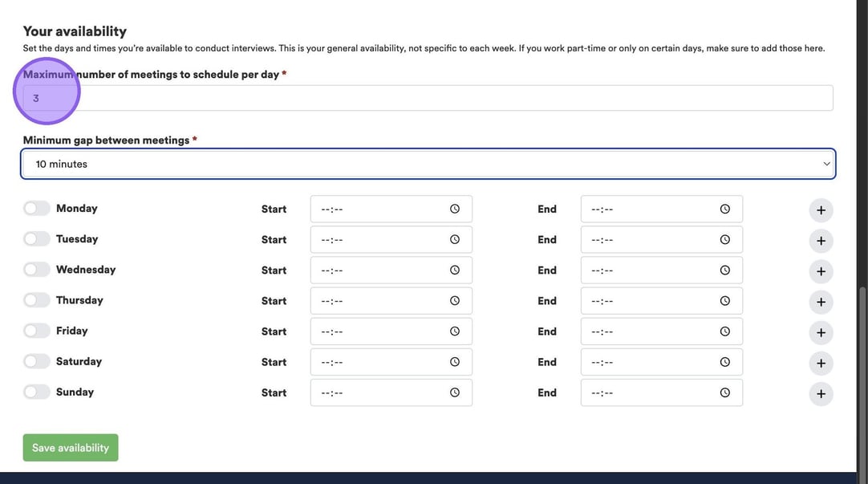868x484 pixels.
Task: Click clock icon in Saturday end field
Action: click(x=725, y=362)
